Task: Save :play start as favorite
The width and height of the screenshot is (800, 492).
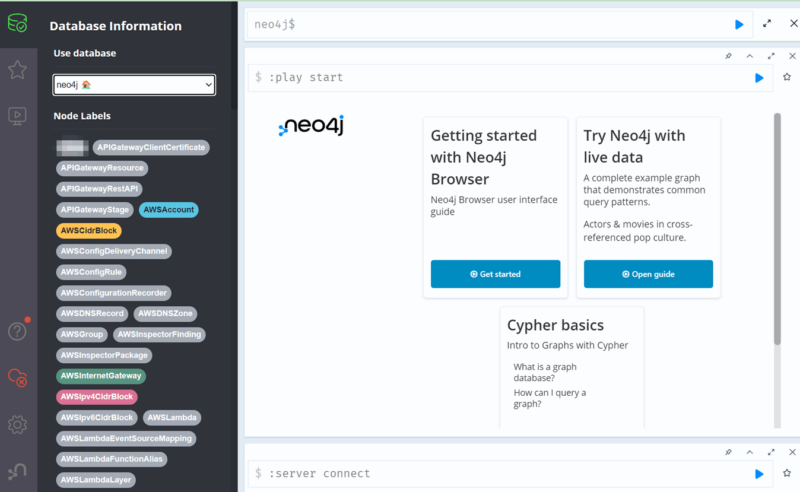Action: tap(787, 77)
